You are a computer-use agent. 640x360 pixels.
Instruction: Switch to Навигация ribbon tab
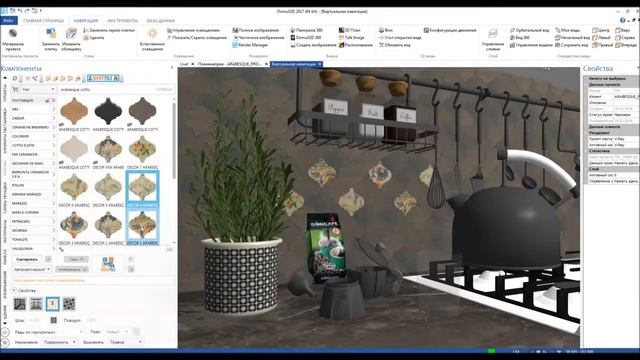point(86,20)
